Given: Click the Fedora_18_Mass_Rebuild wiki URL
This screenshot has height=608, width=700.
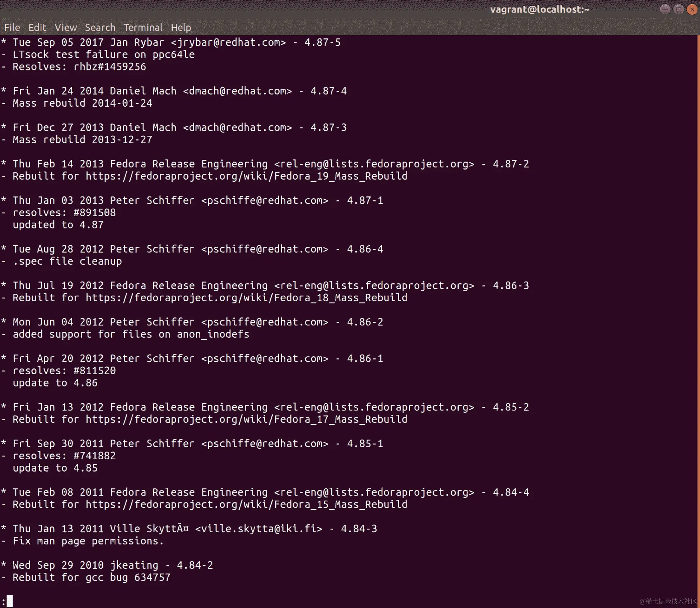Looking at the screenshot, I should pos(246,298).
